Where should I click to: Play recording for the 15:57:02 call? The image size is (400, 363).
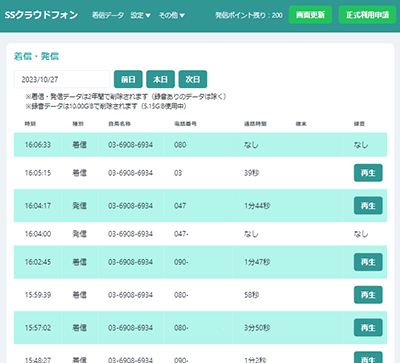pos(368,328)
